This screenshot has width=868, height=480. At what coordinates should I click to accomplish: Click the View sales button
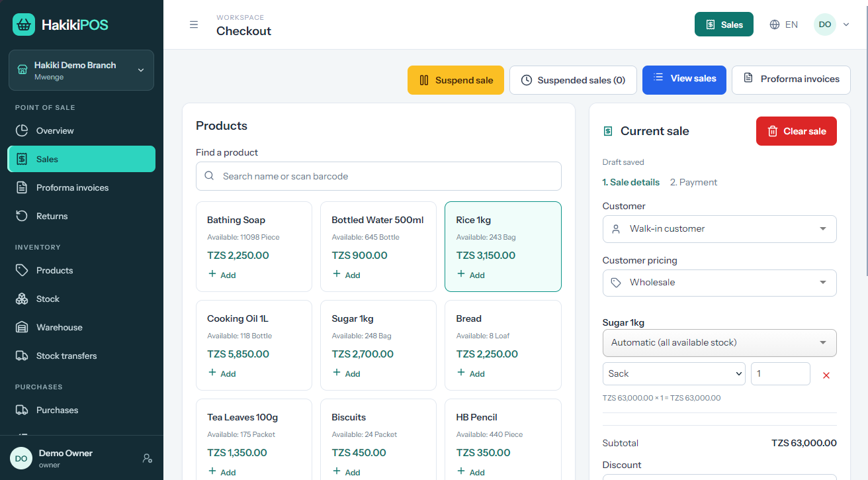click(x=684, y=80)
